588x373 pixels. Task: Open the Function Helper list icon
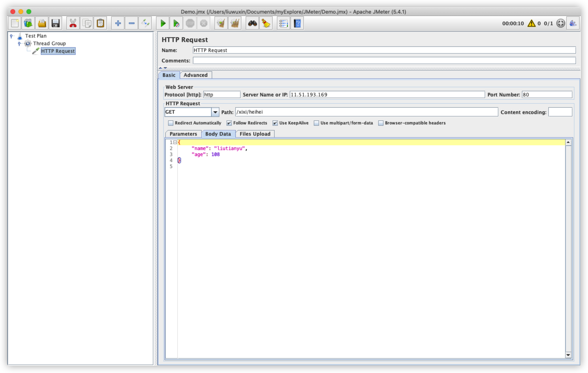[x=283, y=23]
